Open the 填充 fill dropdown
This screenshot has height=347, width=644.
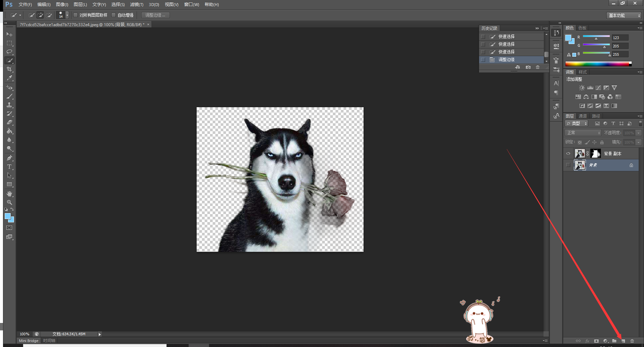pos(638,142)
